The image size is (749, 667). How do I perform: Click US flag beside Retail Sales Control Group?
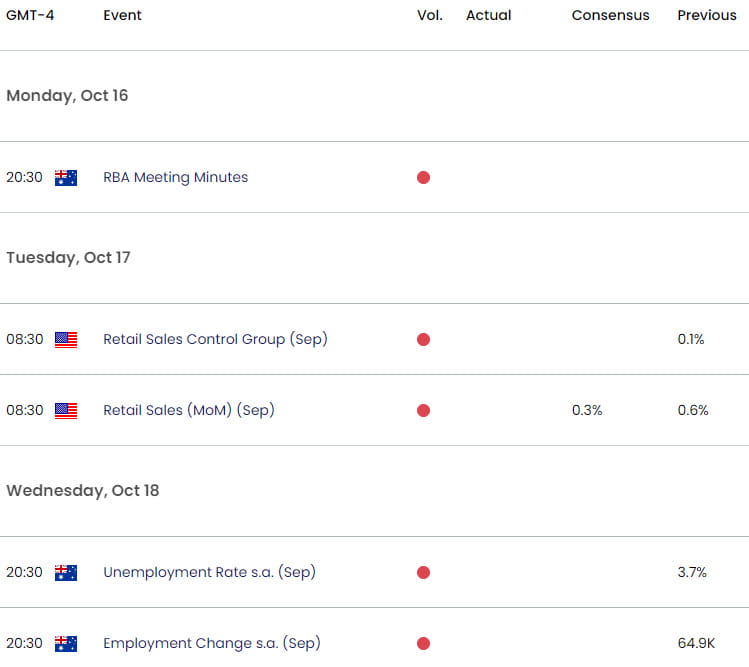coord(66,340)
